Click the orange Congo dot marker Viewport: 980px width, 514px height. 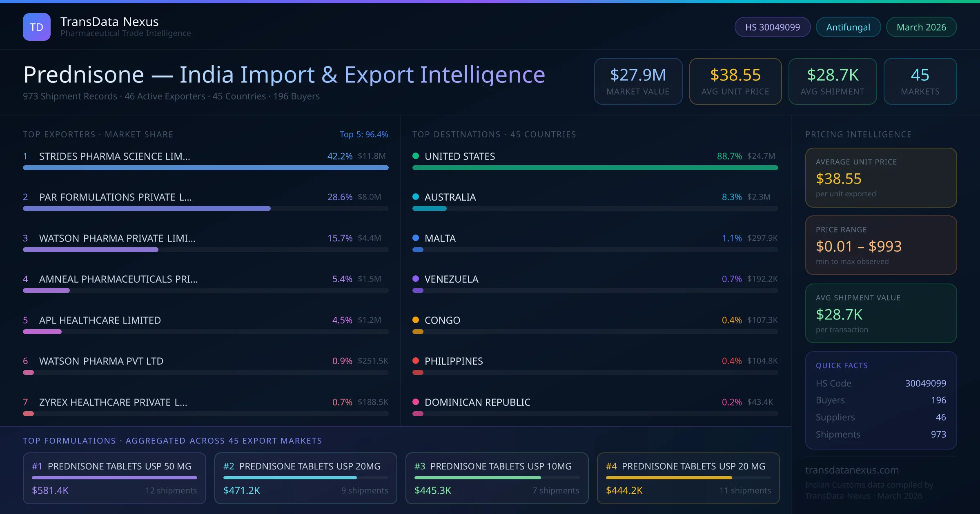click(x=416, y=320)
